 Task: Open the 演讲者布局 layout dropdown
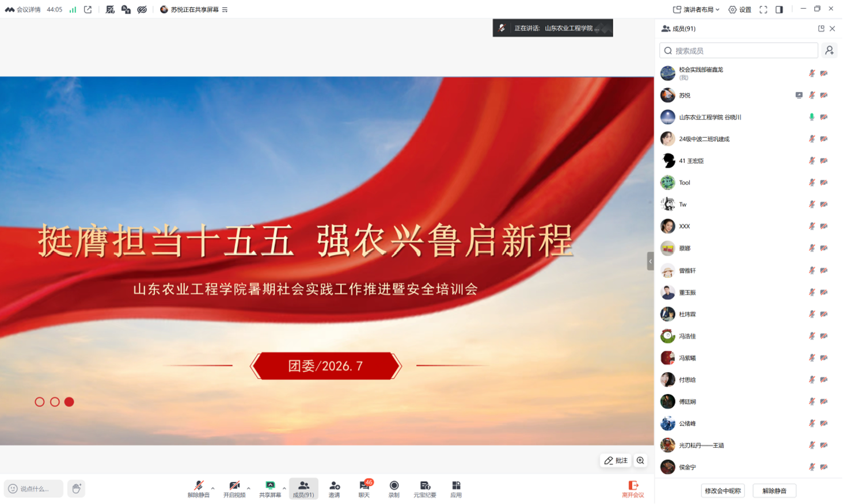pos(696,10)
